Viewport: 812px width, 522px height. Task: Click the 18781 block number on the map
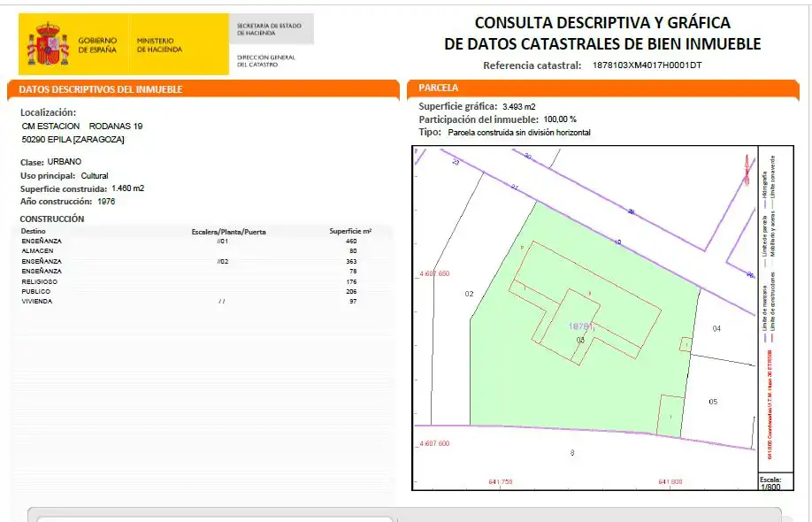click(x=580, y=326)
